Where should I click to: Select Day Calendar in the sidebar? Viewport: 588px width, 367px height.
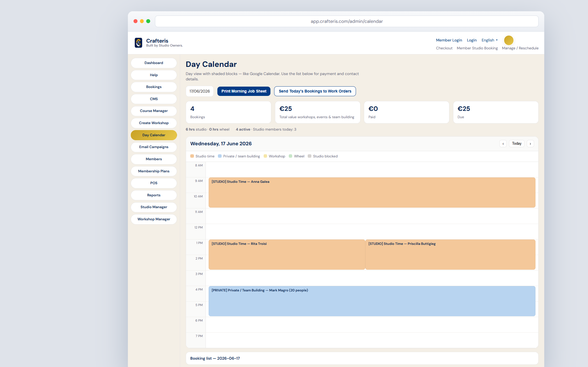pyautogui.click(x=154, y=135)
